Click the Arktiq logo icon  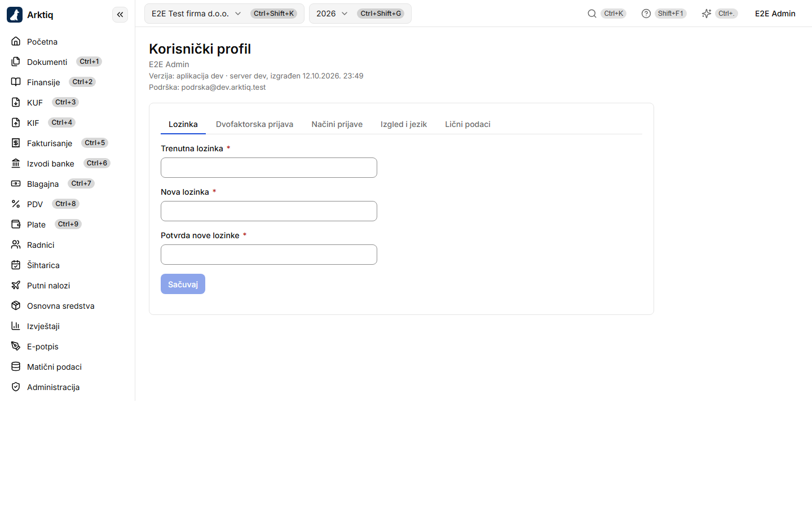15,15
